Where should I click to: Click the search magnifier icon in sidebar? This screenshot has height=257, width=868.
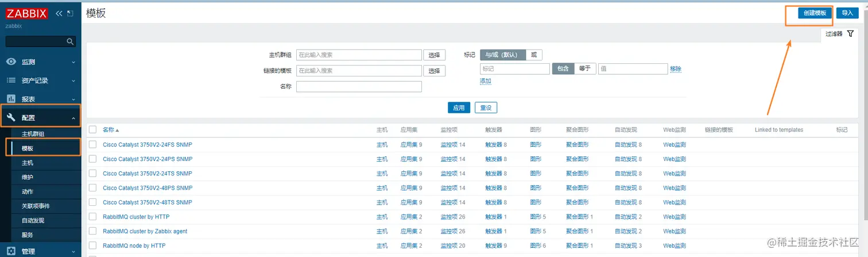click(70, 41)
